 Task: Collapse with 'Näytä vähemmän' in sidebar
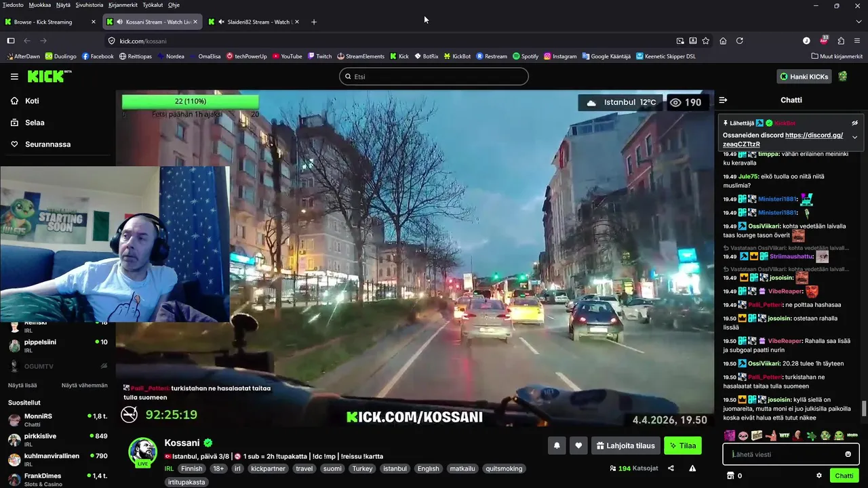(84, 385)
